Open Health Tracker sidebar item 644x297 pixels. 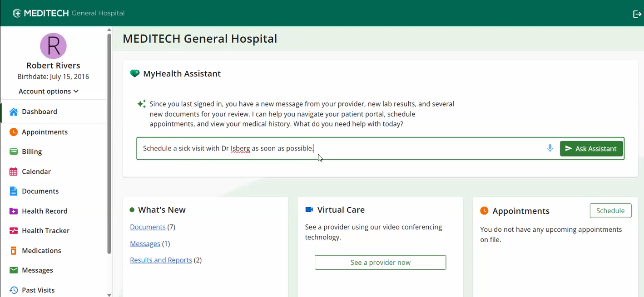pos(54,230)
